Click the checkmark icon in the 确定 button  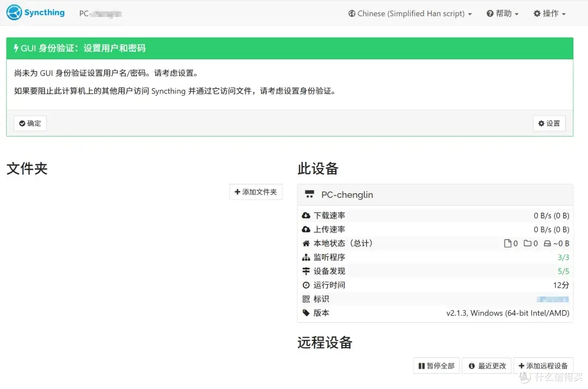(x=22, y=124)
